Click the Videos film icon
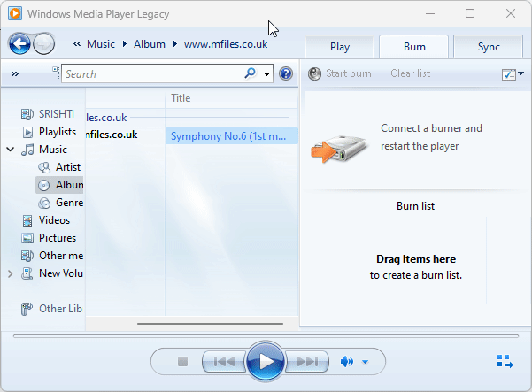The image size is (532, 392). coord(27,220)
